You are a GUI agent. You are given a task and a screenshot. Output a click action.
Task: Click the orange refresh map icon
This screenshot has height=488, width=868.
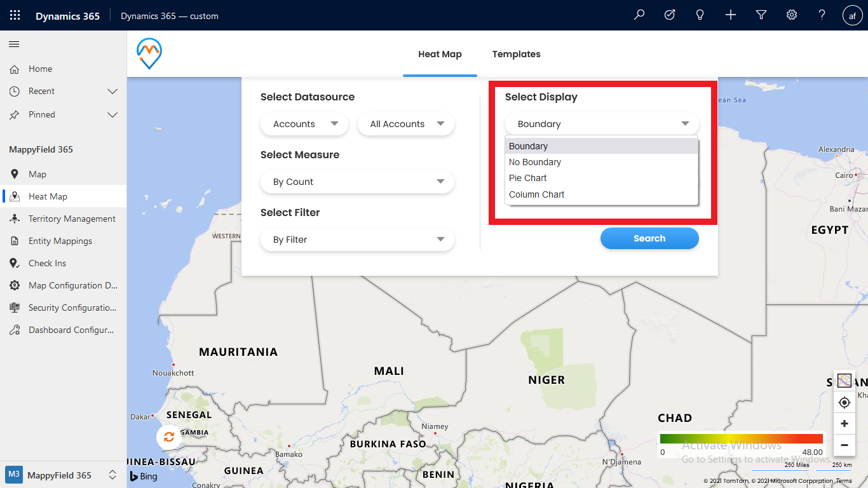(x=168, y=437)
